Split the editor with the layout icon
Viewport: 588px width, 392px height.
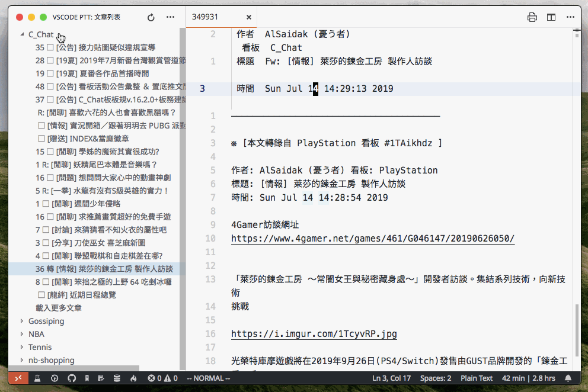551,17
